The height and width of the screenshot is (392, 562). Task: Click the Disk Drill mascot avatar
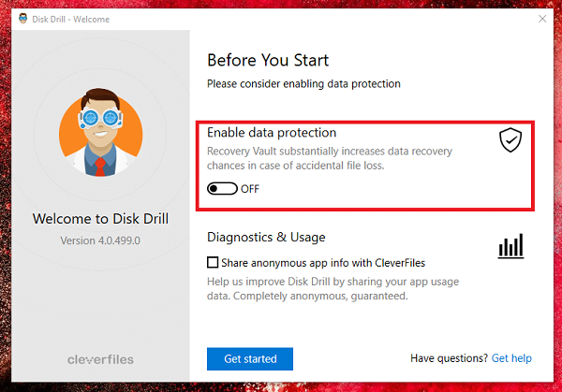101,133
